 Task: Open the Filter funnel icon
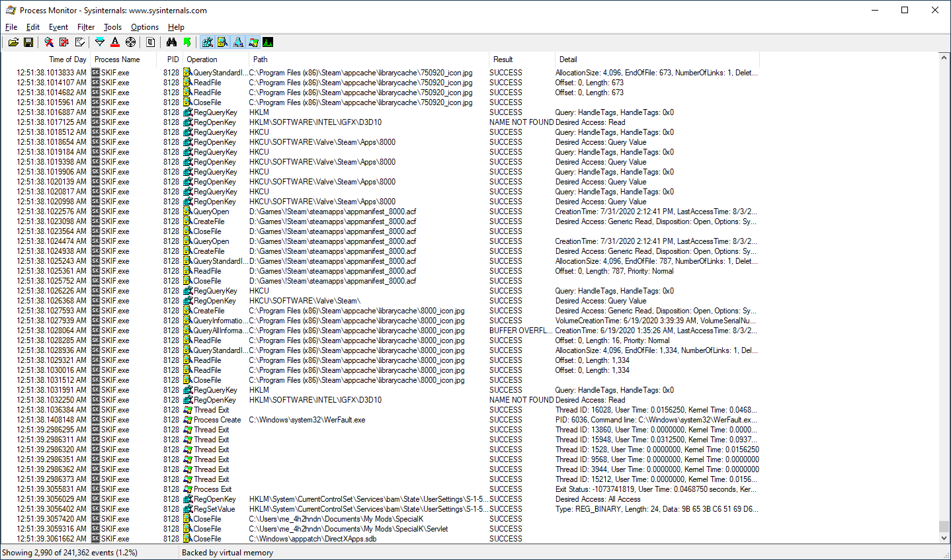click(100, 42)
